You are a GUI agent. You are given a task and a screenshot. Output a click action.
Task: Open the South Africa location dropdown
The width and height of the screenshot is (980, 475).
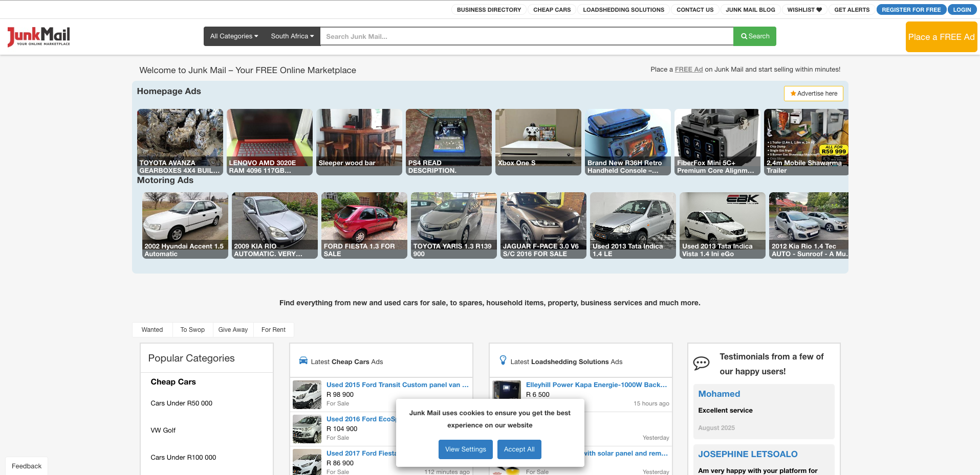pyautogui.click(x=292, y=36)
